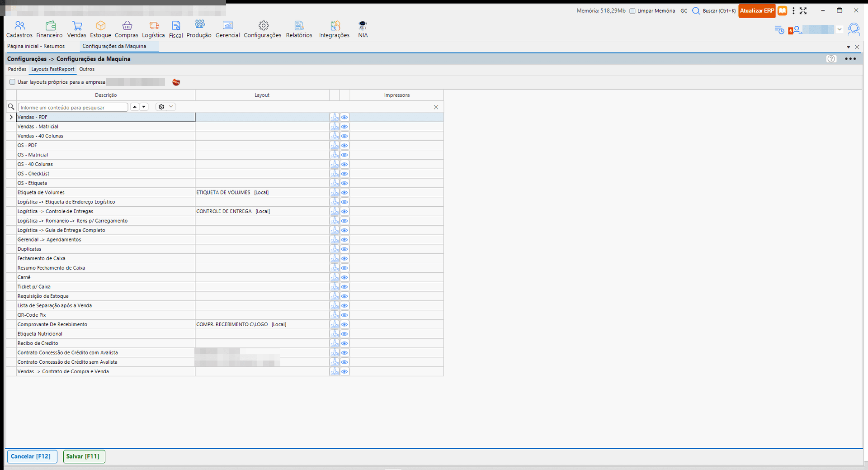The width and height of the screenshot is (868, 470).
Task: Open the Relatórios module
Action: click(299, 29)
